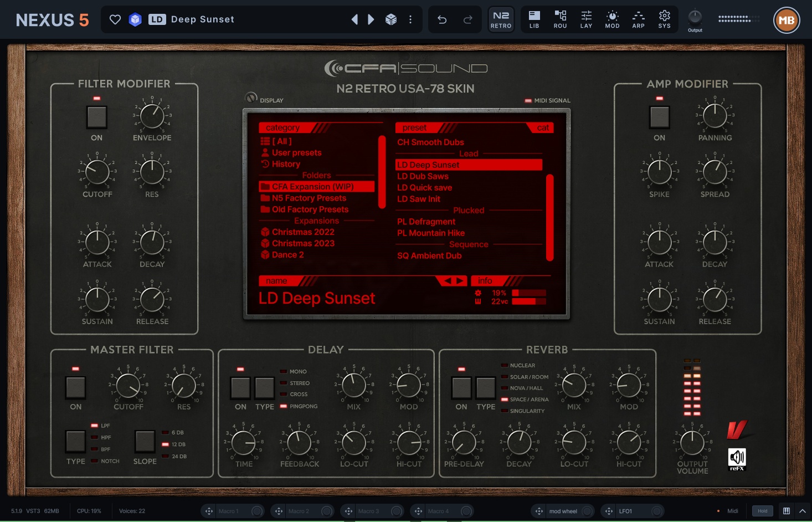Click the blue expansion cube icon

pyautogui.click(x=135, y=20)
